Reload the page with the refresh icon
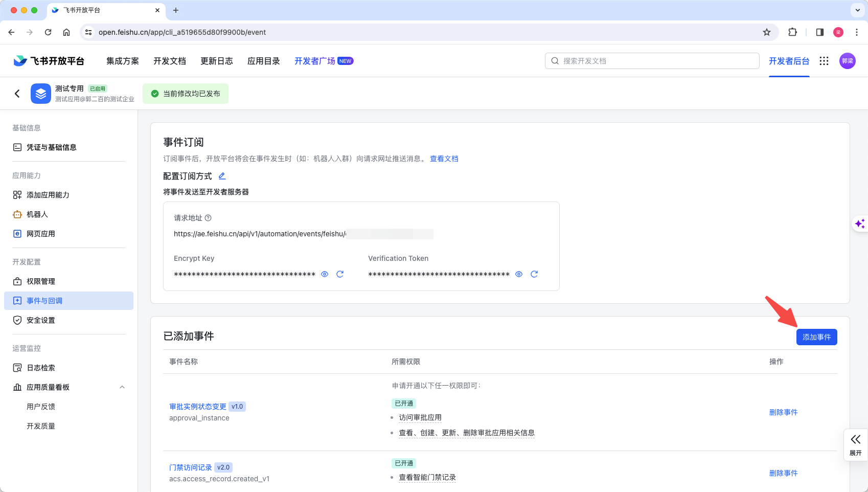 [x=48, y=32]
